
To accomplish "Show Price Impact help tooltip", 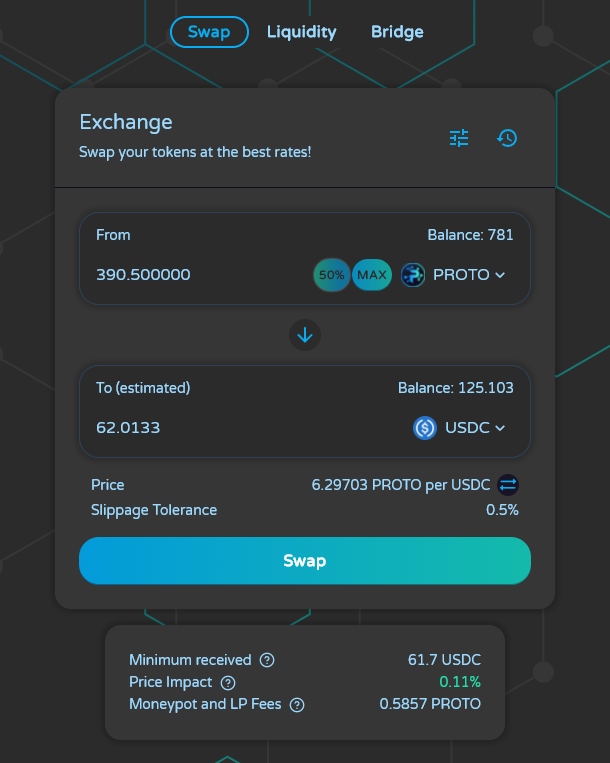I will 228,683.
